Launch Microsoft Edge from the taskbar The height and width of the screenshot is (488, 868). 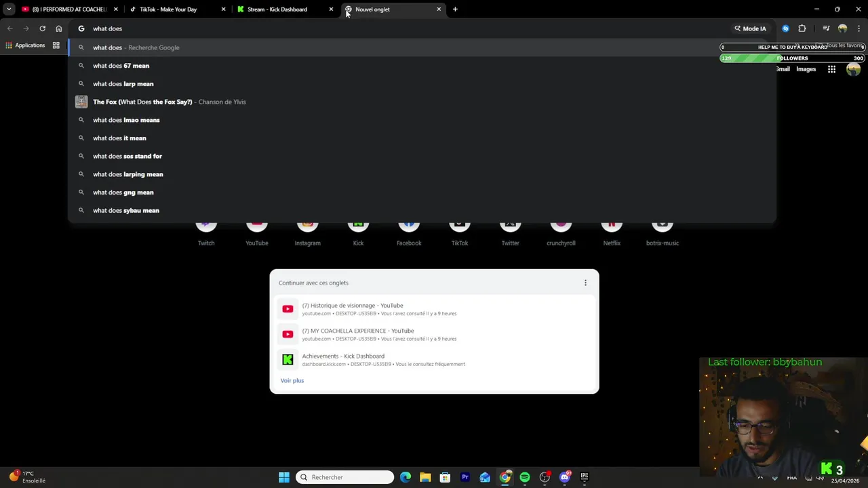406,477
